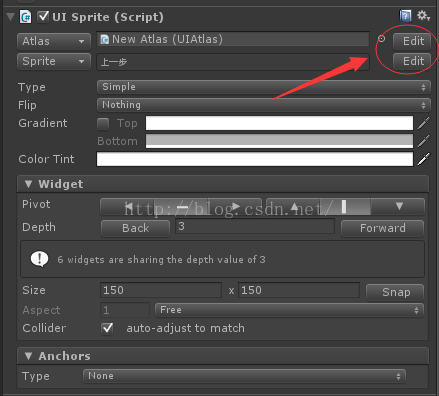Screen dimensions: 439x396
Task: Click the Depth value field showing 3
Action: point(255,227)
